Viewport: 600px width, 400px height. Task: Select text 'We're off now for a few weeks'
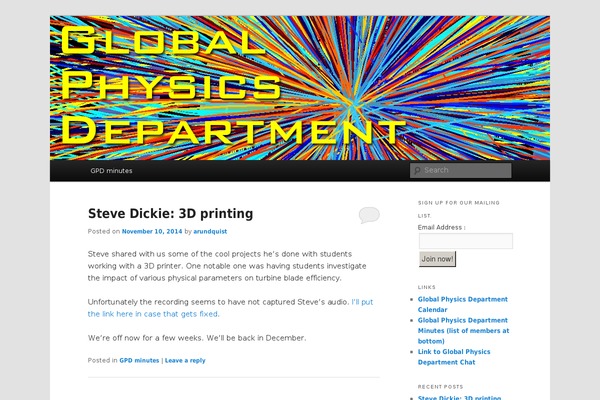coord(145,338)
